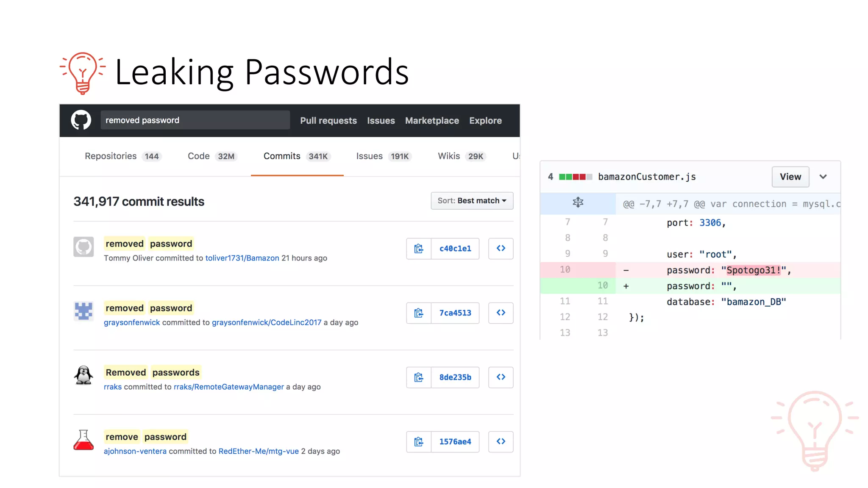This screenshot has width=868, height=488.
Task: Open graysonfenwick/CodeLinc2017 repository link
Action: click(267, 323)
